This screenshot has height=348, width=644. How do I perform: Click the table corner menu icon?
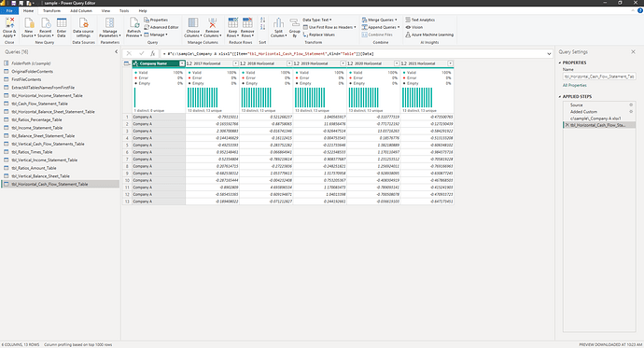coord(127,63)
